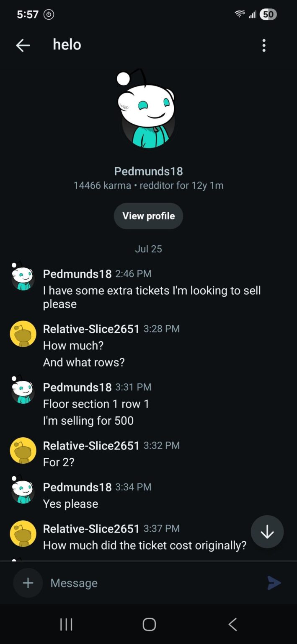
Task: Select Relative-Slice2651 username at 3:32 PM
Action: (91, 445)
